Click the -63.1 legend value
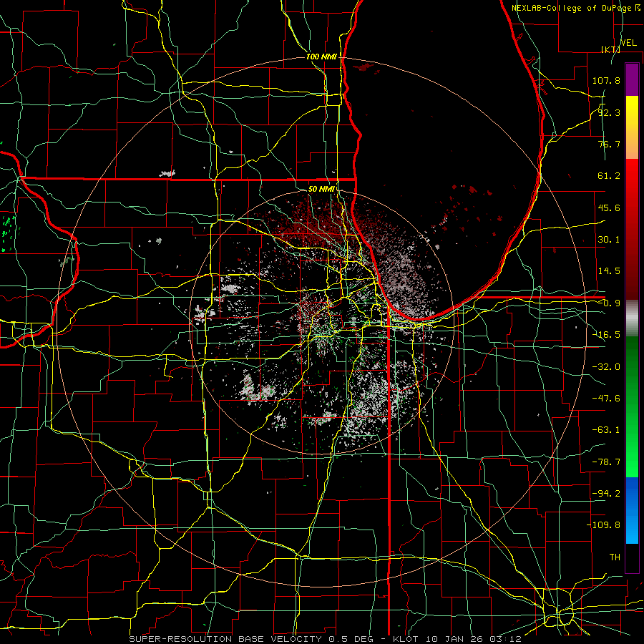 [606, 430]
